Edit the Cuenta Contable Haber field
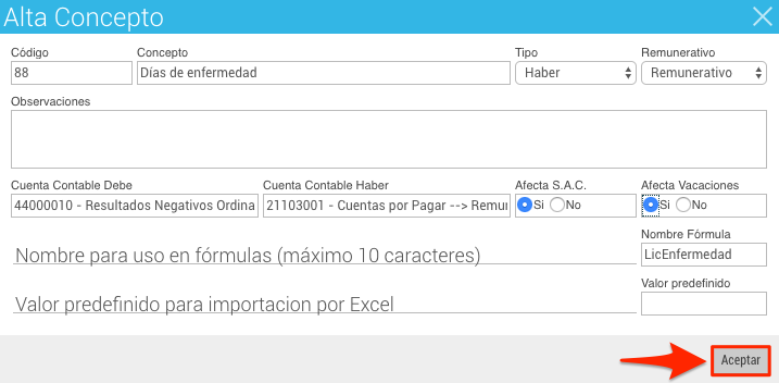Image resolution: width=779 pixels, height=383 pixels. coord(387,206)
